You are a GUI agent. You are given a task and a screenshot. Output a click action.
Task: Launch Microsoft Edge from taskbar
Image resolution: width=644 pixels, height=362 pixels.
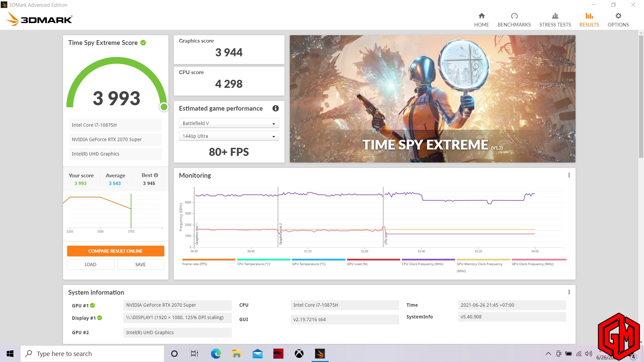(216, 354)
